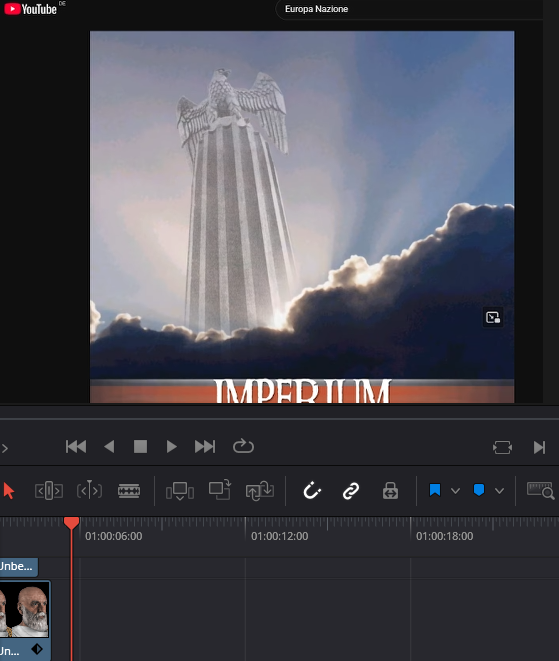Click the YouTube logo

point(30,9)
